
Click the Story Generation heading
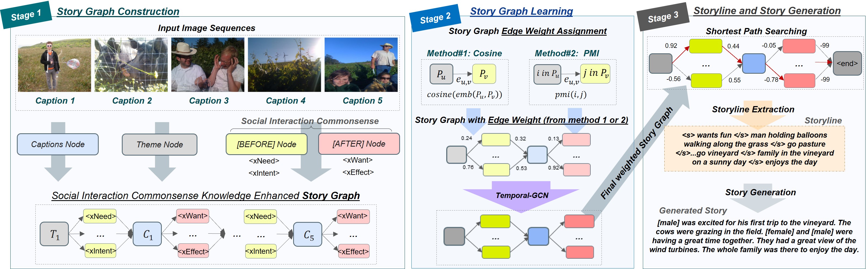(761, 193)
